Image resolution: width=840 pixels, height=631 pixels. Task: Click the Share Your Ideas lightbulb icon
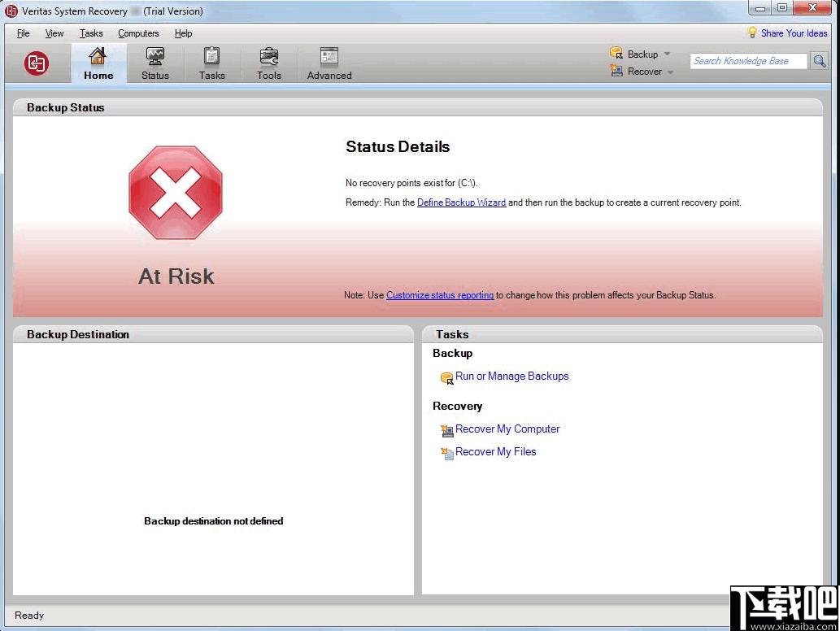(x=752, y=33)
